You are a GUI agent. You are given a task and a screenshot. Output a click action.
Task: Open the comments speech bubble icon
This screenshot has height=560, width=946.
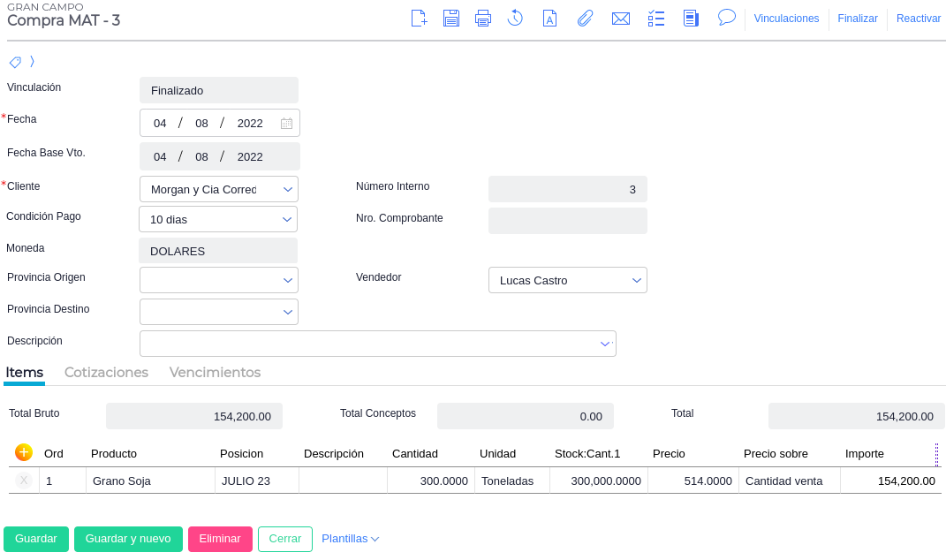tap(727, 17)
